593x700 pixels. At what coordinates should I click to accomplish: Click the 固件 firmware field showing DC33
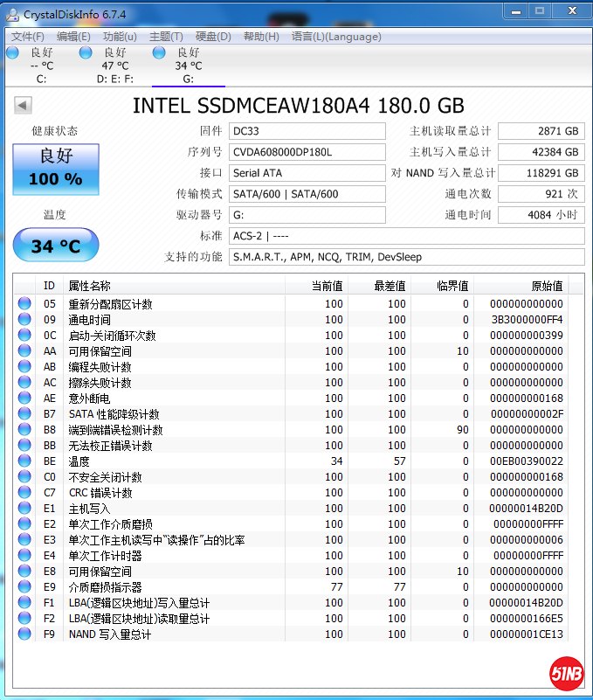[x=307, y=131]
